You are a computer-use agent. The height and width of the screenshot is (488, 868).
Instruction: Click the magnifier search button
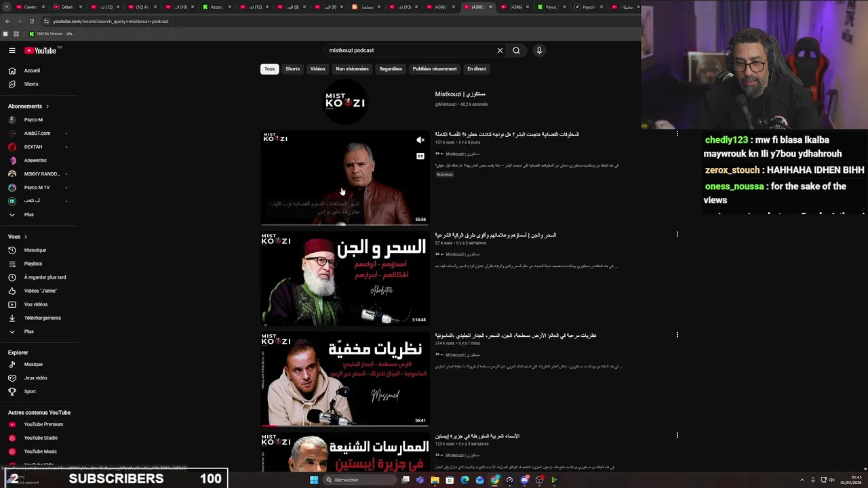pyautogui.click(x=516, y=50)
